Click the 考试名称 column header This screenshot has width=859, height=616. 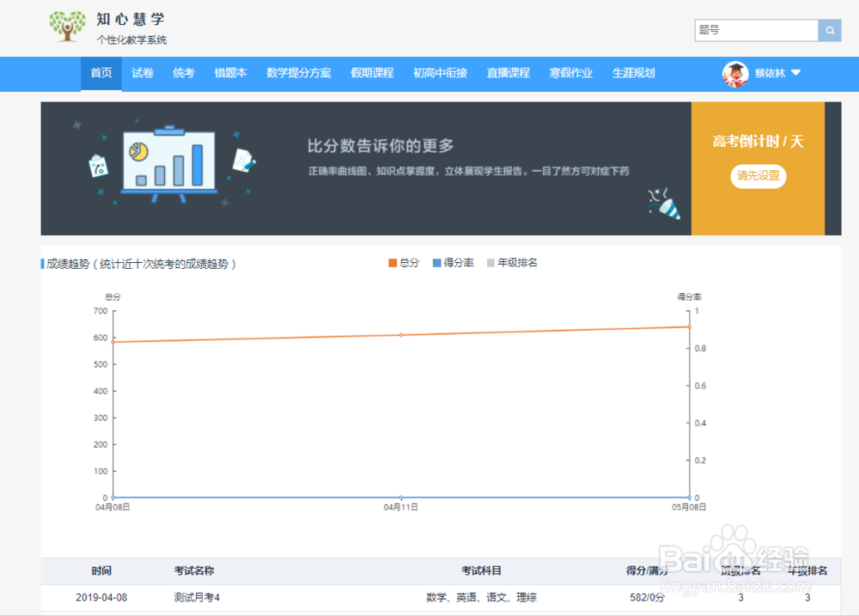tap(194, 571)
